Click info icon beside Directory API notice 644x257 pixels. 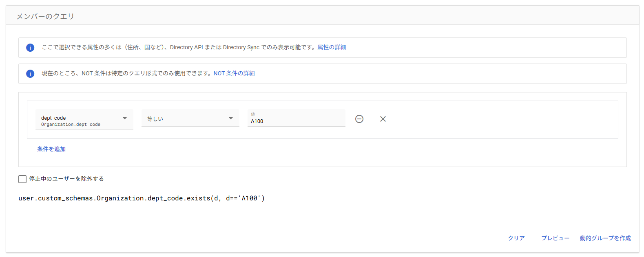(x=30, y=48)
